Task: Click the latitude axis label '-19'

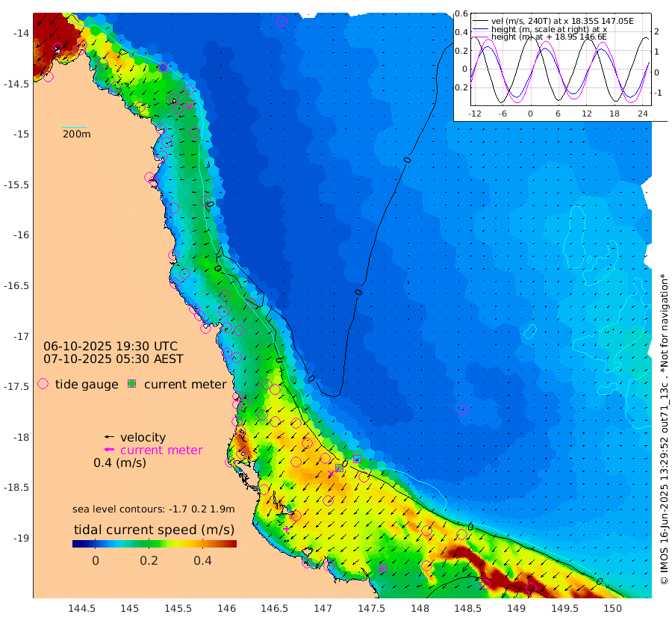Action: [x=21, y=538]
